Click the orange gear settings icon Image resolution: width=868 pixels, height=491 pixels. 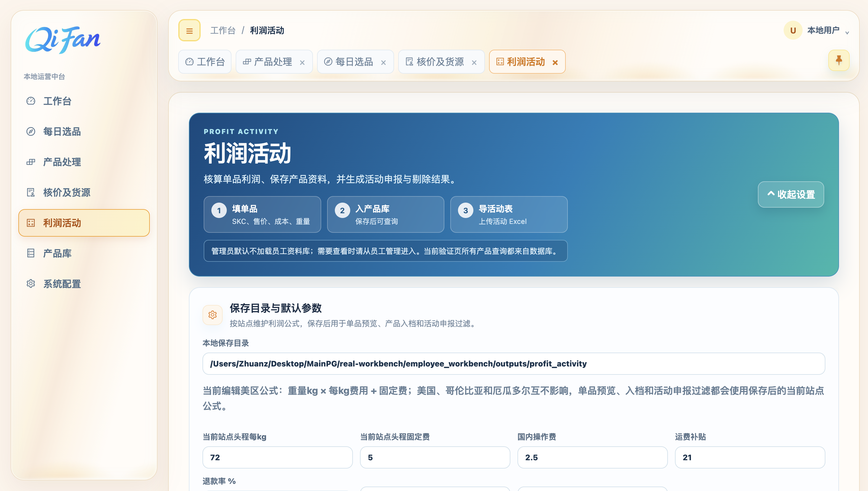213,315
